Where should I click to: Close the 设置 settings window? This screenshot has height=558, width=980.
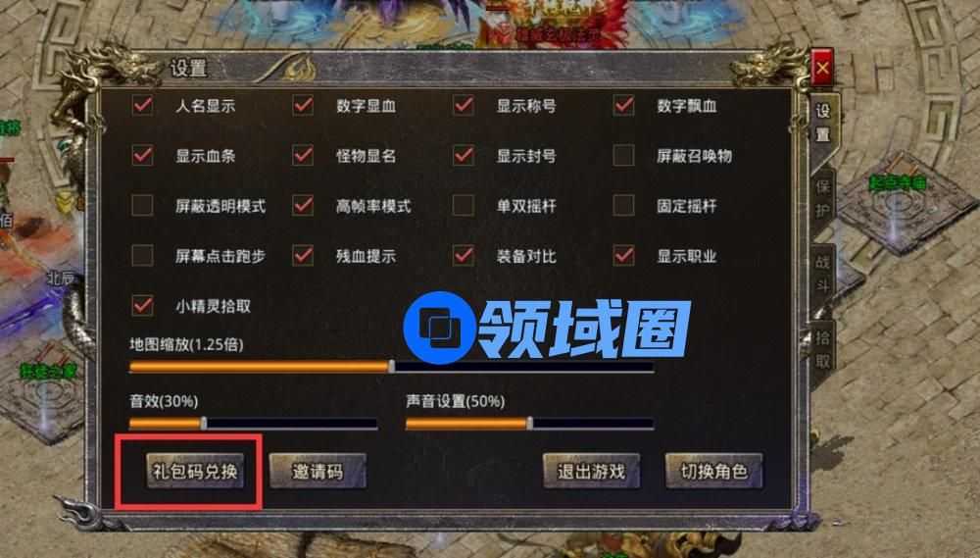point(822,68)
